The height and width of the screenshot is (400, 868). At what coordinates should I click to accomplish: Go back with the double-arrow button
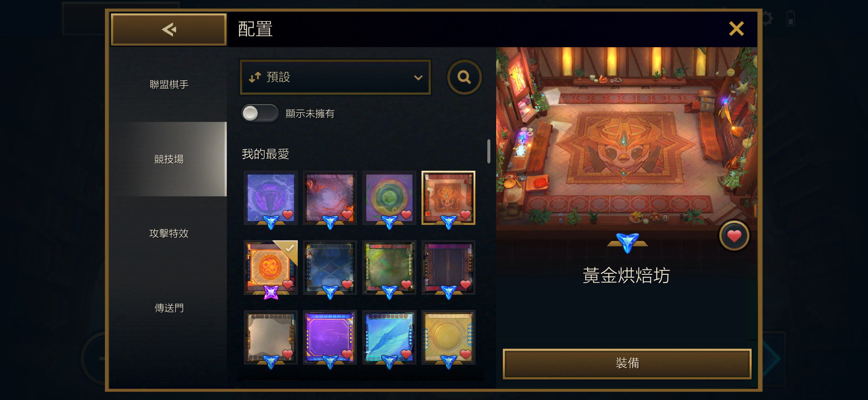click(169, 30)
